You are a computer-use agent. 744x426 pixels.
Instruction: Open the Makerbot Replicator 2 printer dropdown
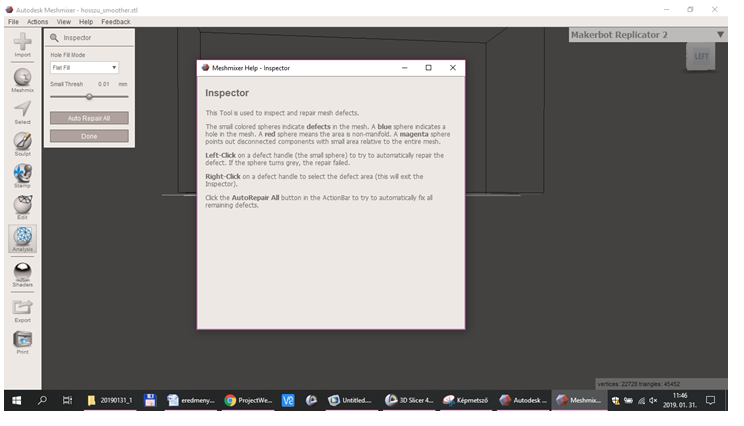click(722, 35)
